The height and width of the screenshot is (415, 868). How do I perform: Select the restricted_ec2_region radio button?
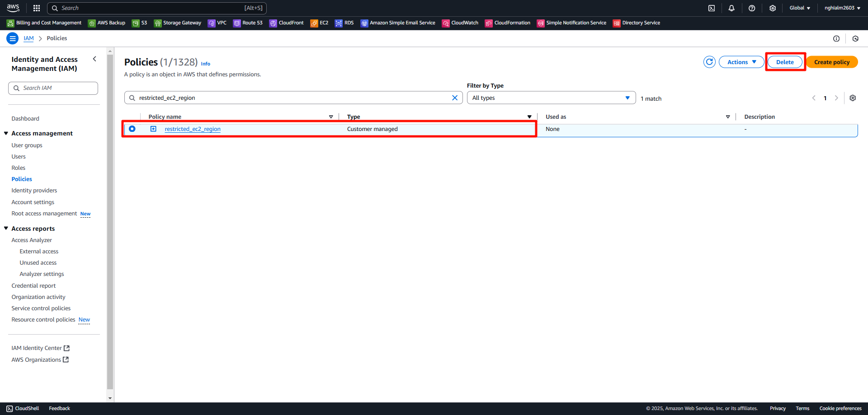coord(132,129)
